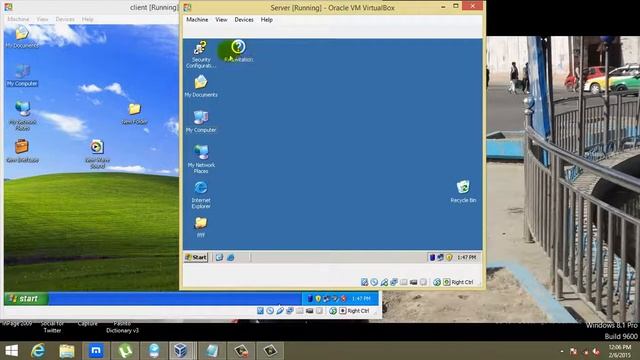Image resolution: width=640 pixels, height=360 pixels.
Task: Click Show Desktop quick launch icon in Server
Action: [x=219, y=257]
